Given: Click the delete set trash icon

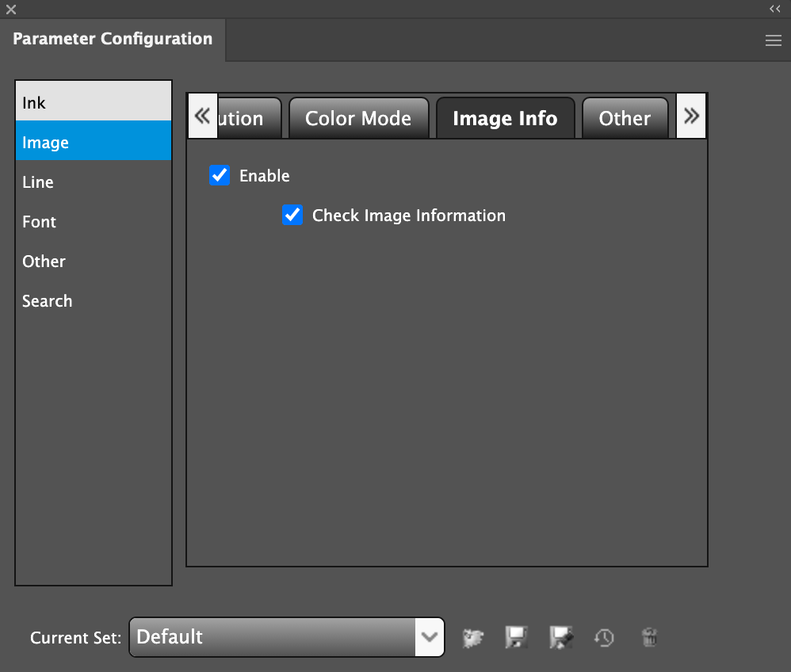Looking at the screenshot, I should [649, 637].
